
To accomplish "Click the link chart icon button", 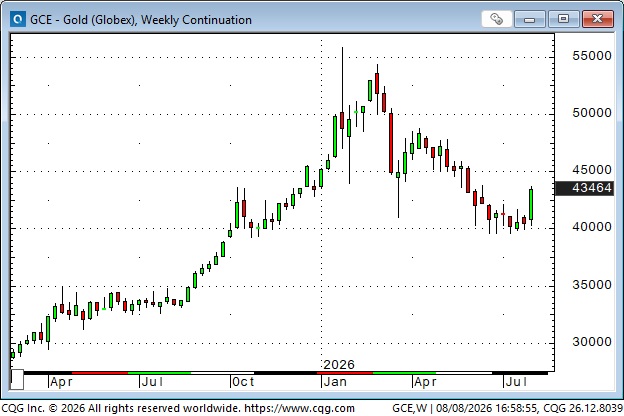I will pyautogui.click(x=496, y=19).
